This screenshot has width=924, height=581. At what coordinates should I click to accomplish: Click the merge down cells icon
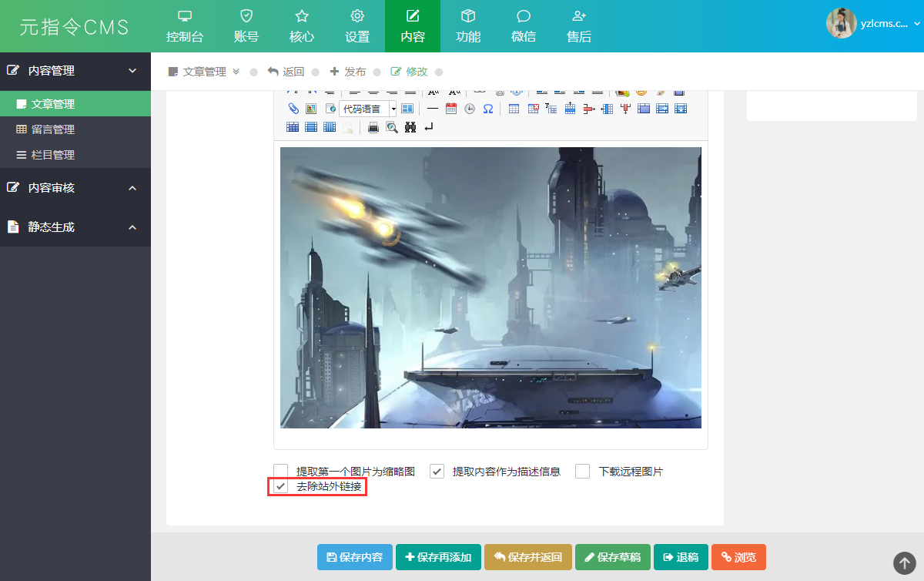coord(681,109)
